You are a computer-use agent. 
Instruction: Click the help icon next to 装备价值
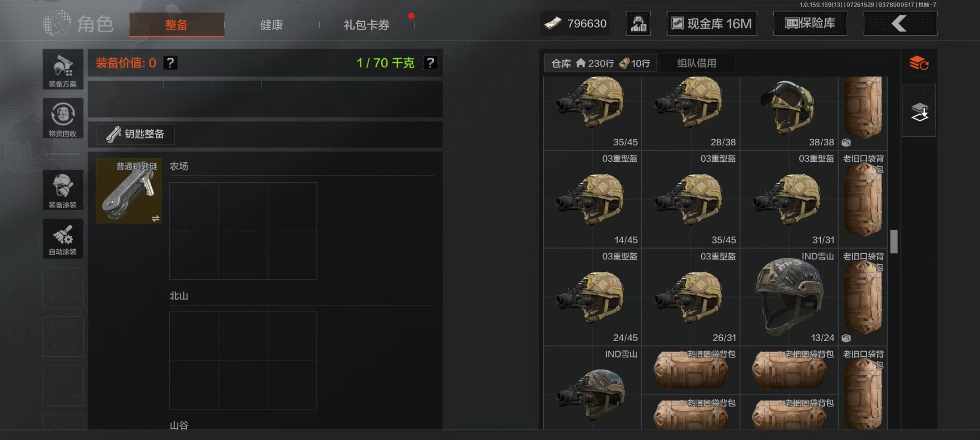pos(170,63)
